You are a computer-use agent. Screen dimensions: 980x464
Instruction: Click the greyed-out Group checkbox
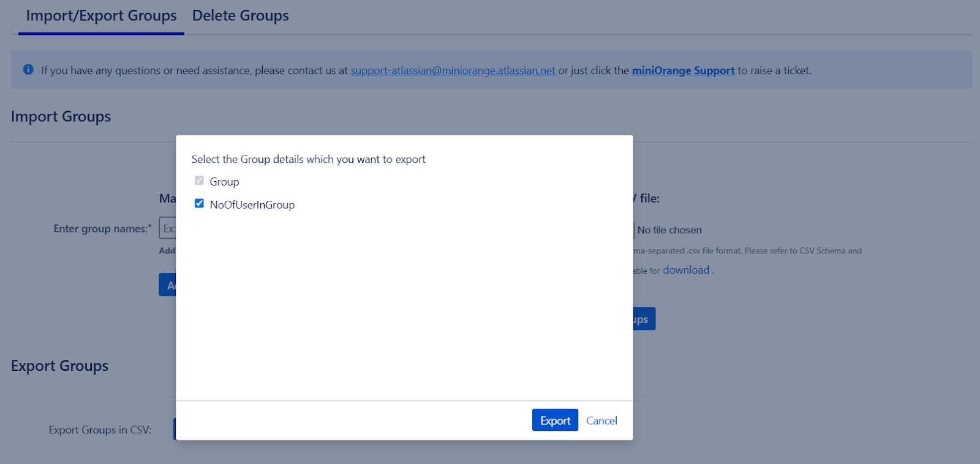[199, 181]
